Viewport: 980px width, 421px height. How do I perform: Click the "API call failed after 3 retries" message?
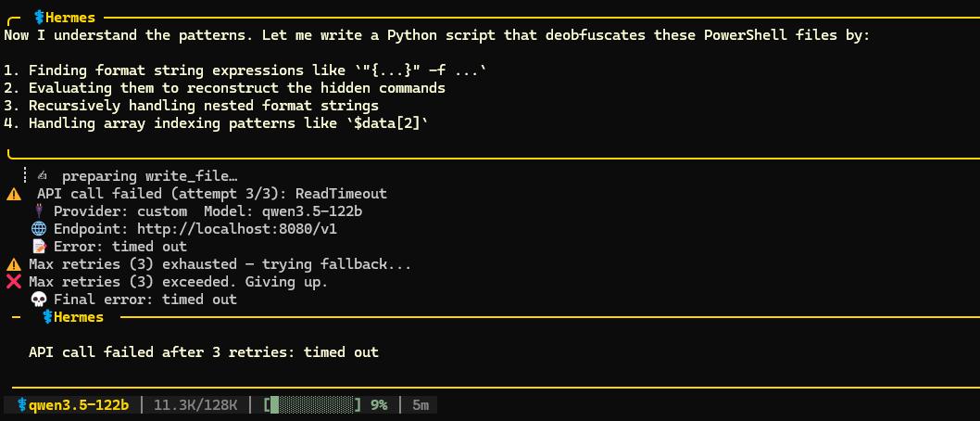click(204, 352)
